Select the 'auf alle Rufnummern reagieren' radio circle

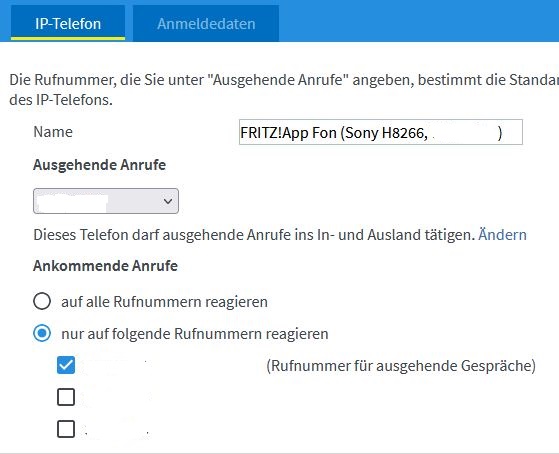pos(42,301)
